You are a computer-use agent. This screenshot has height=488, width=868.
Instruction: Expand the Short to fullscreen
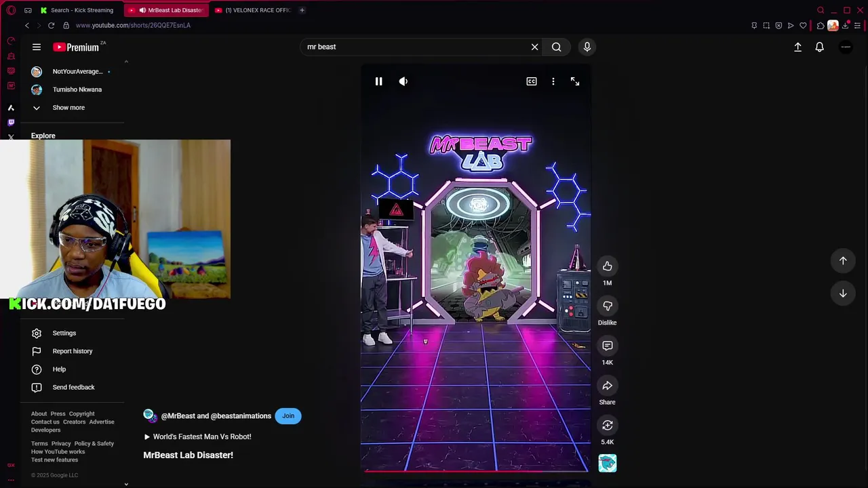575,81
